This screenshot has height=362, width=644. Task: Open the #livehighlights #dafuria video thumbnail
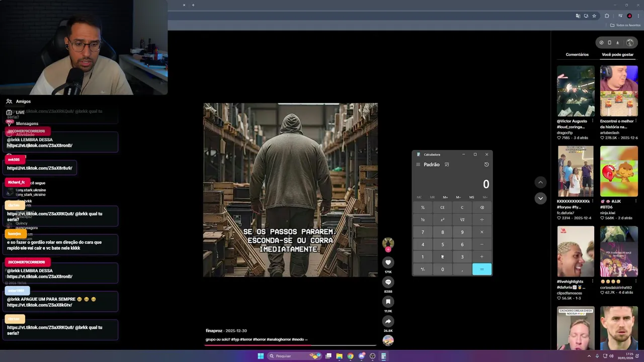(576, 251)
